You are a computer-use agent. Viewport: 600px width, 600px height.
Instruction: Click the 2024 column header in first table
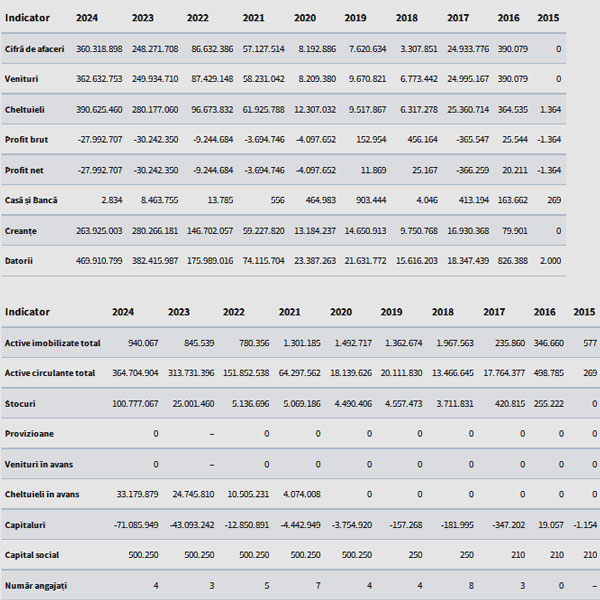(x=87, y=18)
